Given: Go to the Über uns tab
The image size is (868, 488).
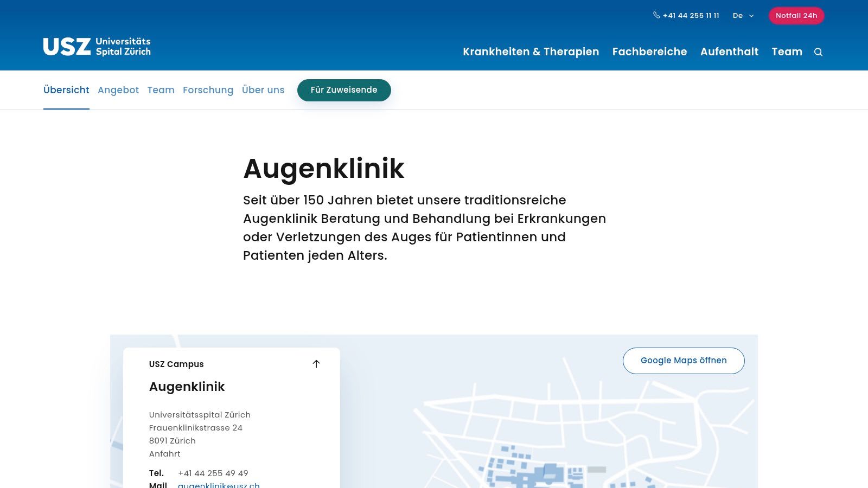Looking at the screenshot, I should [263, 90].
